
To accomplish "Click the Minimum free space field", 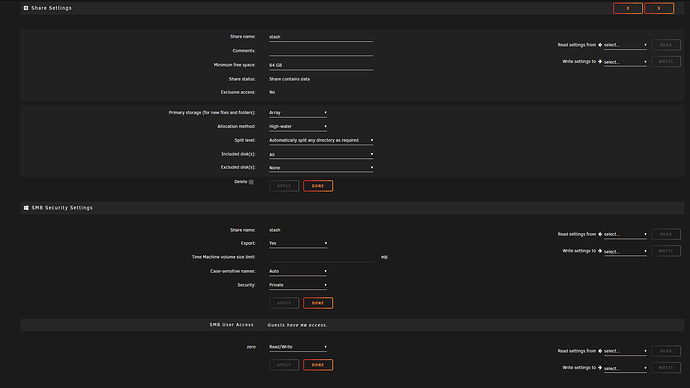I will [321, 66].
